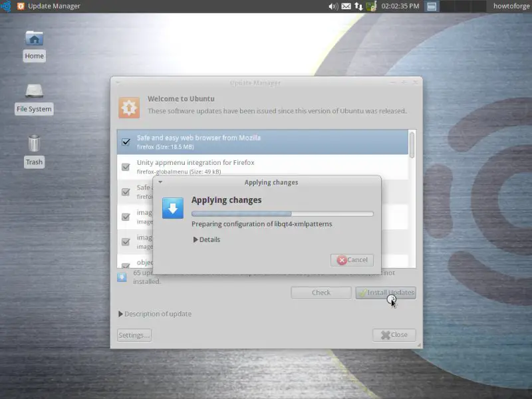
Task: Toggle the firefox-globalmenu checkbox
Action: [126, 167]
